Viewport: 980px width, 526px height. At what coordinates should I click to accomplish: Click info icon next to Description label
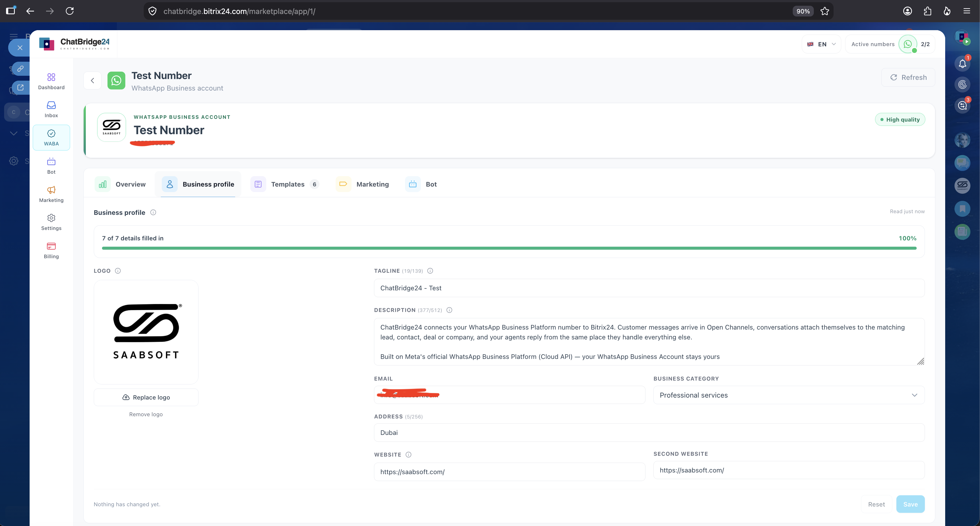tap(449, 310)
